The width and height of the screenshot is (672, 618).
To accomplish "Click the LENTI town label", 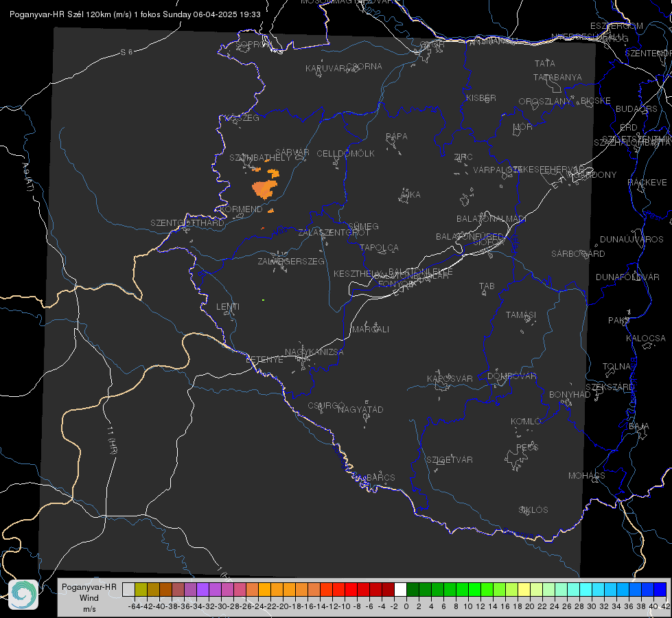I will 228,307.
